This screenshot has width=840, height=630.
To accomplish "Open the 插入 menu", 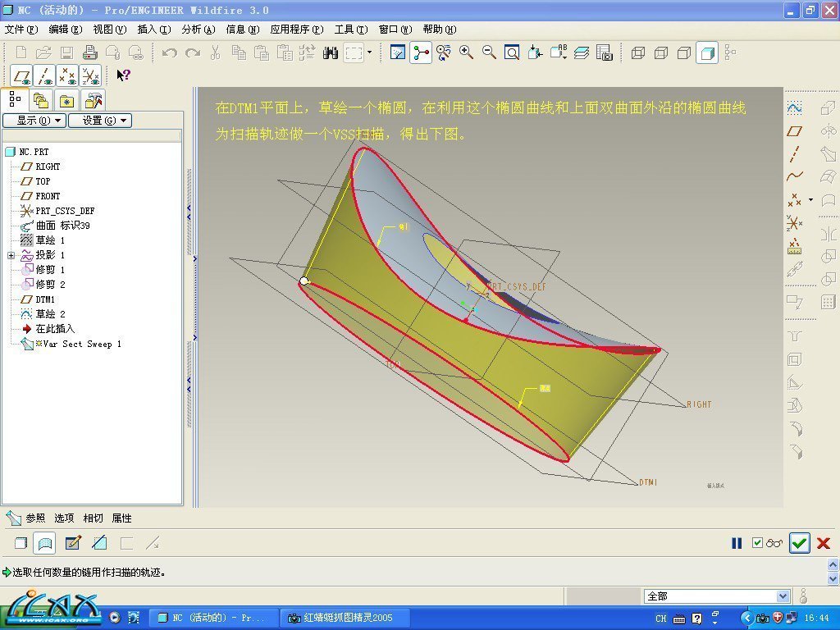I will click(x=153, y=30).
